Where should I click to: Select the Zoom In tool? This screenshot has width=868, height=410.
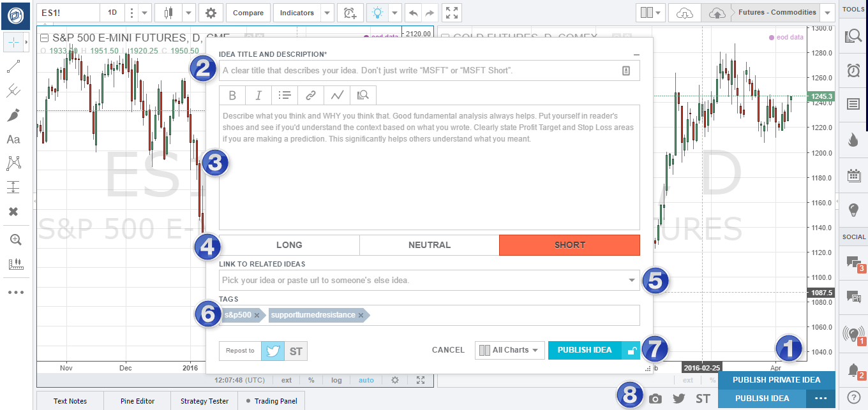coord(15,239)
